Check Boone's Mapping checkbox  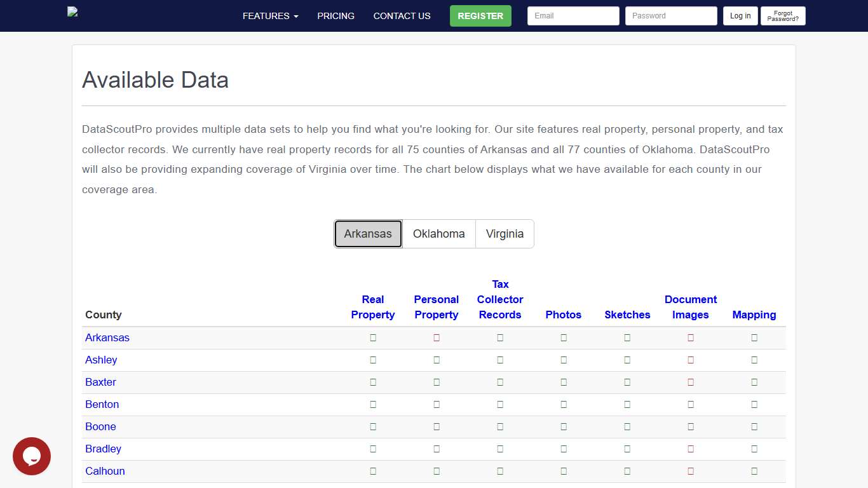click(754, 426)
